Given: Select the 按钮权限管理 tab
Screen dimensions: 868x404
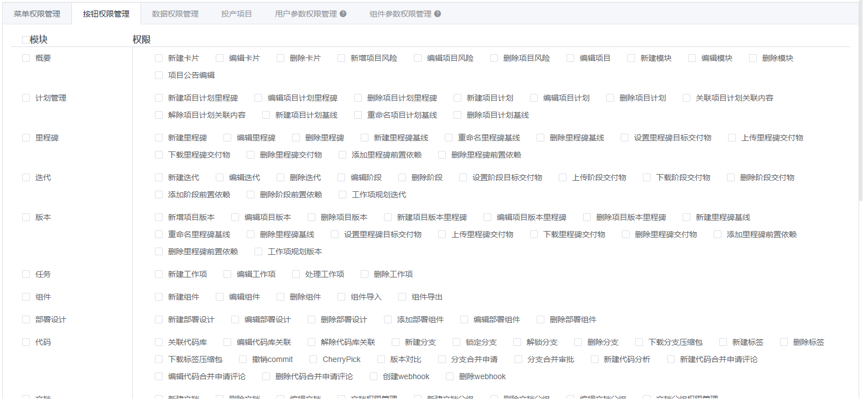Looking at the screenshot, I should (x=106, y=14).
